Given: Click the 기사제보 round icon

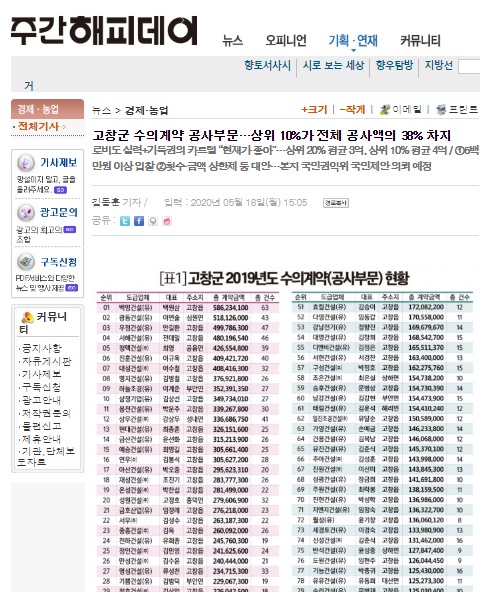Looking at the screenshot, I should [26, 163].
